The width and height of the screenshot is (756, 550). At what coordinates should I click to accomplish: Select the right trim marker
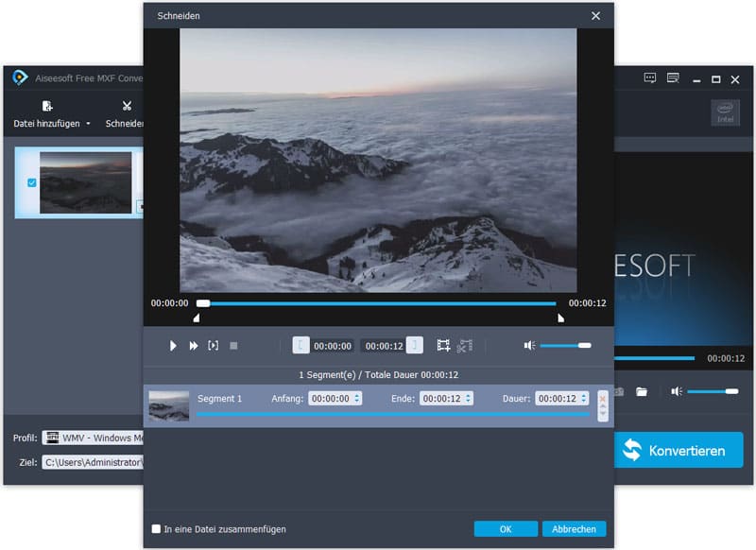[x=560, y=318]
